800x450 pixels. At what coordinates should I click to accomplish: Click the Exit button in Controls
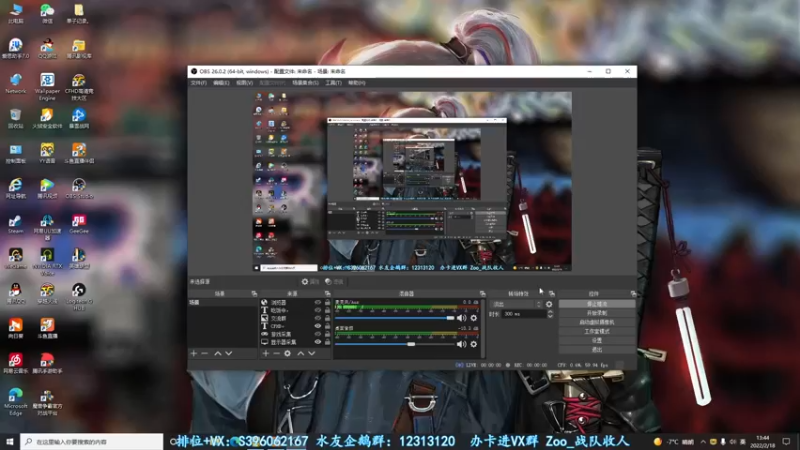596,349
